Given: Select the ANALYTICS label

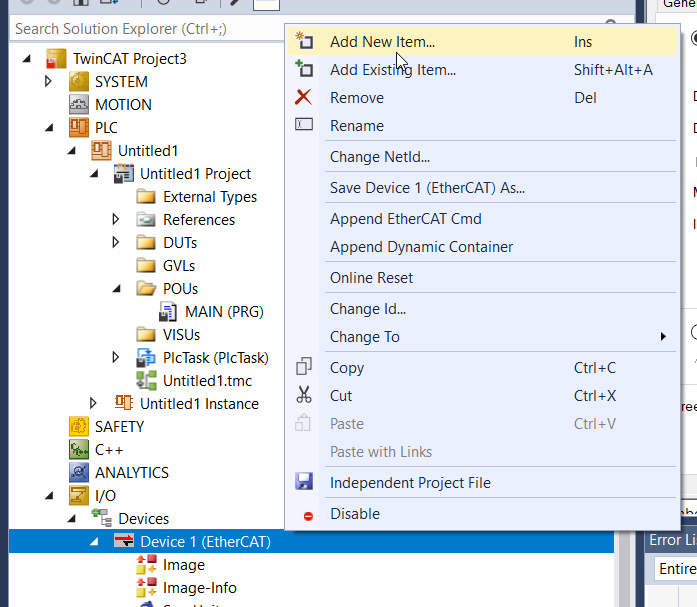Looking at the screenshot, I should 132,473.
